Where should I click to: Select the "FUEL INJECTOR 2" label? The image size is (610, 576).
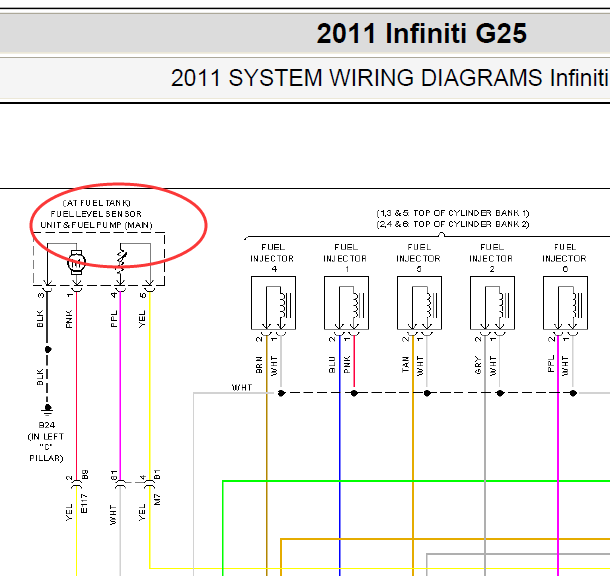491,258
